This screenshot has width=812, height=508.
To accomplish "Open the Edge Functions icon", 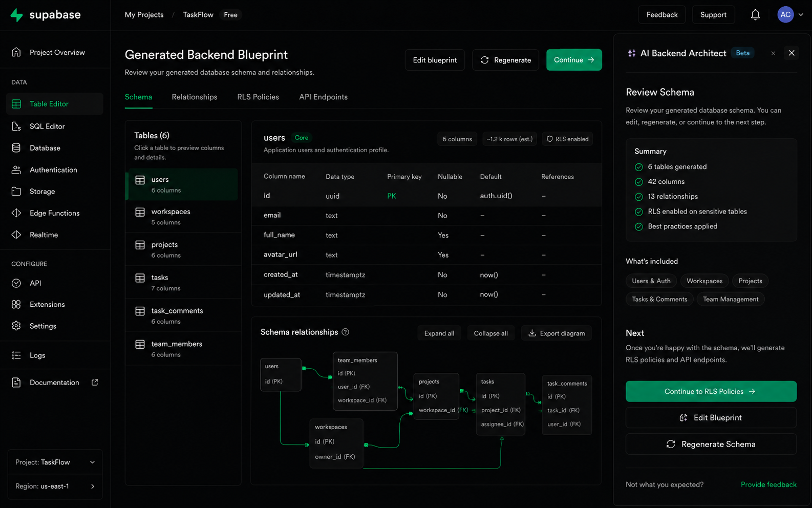I will pyautogui.click(x=16, y=213).
